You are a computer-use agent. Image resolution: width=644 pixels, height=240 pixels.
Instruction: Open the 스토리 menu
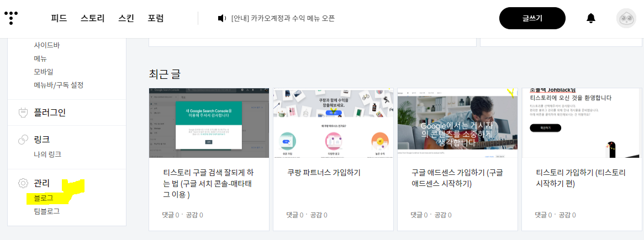coord(92,18)
